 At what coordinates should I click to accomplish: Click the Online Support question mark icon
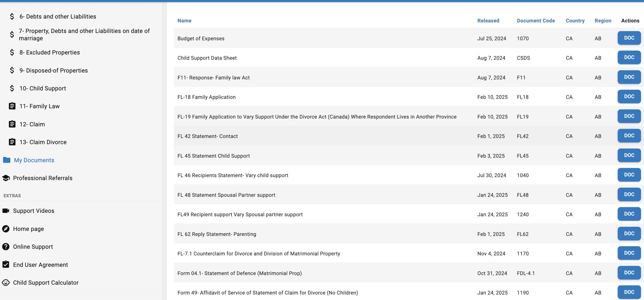[6, 246]
